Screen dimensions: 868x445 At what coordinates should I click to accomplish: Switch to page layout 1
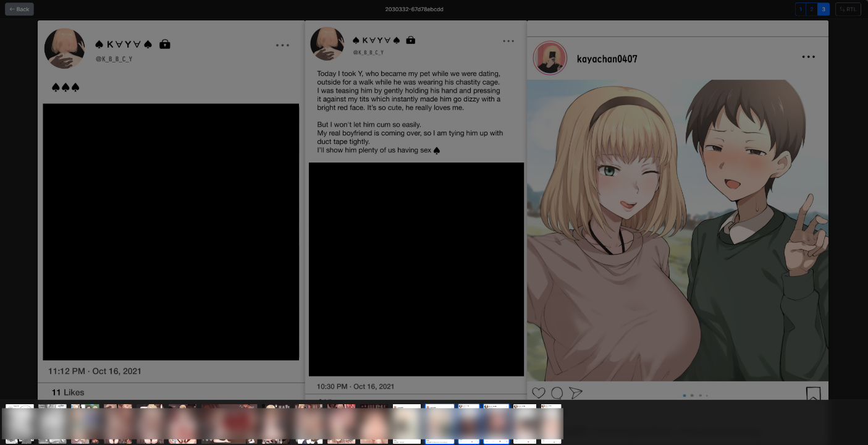pos(801,9)
